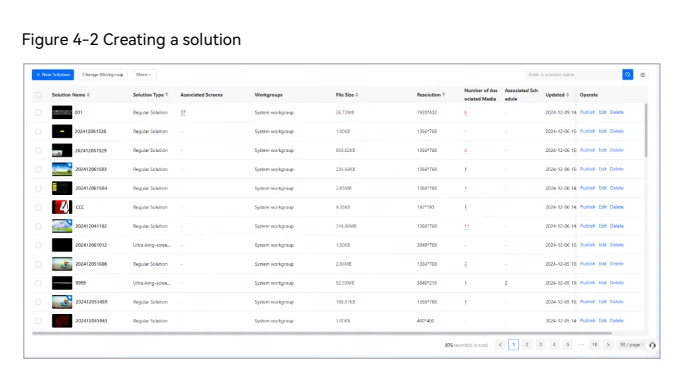Click pagination ellipsis to jump pages

[581, 345]
